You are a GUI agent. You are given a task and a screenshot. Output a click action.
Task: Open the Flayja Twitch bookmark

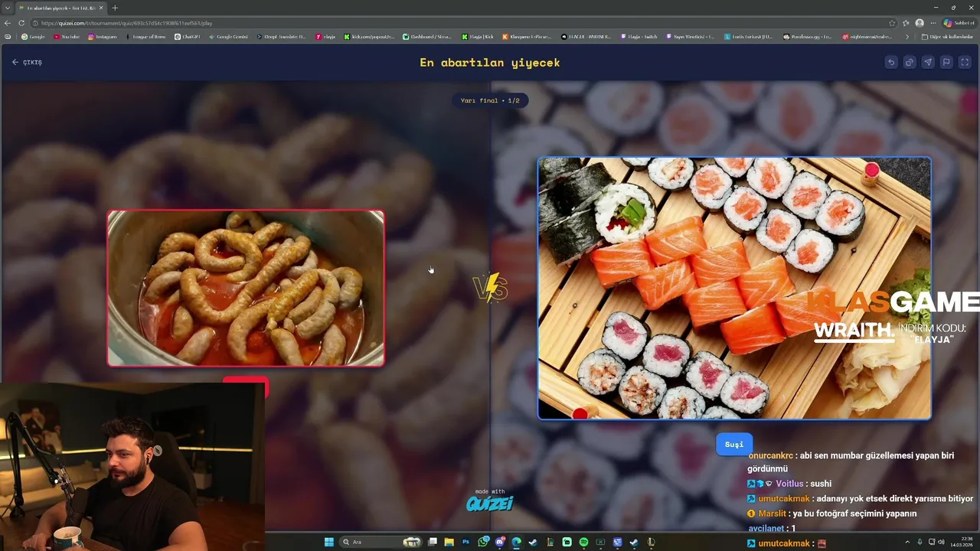click(639, 36)
